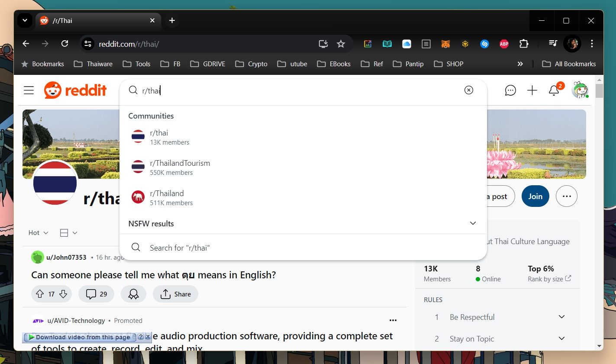Open the Reddit user avatar menu

[x=580, y=90]
